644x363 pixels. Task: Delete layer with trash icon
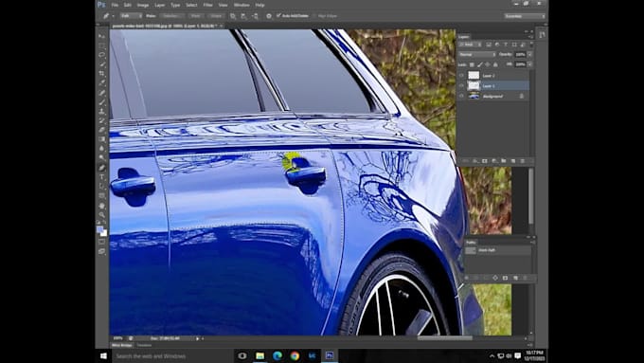point(523,161)
